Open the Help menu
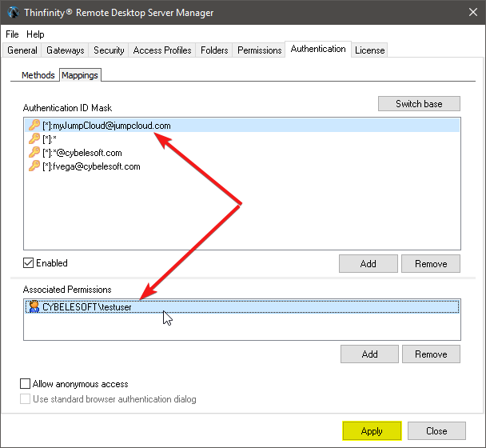This screenshot has width=486, height=448. click(x=35, y=34)
